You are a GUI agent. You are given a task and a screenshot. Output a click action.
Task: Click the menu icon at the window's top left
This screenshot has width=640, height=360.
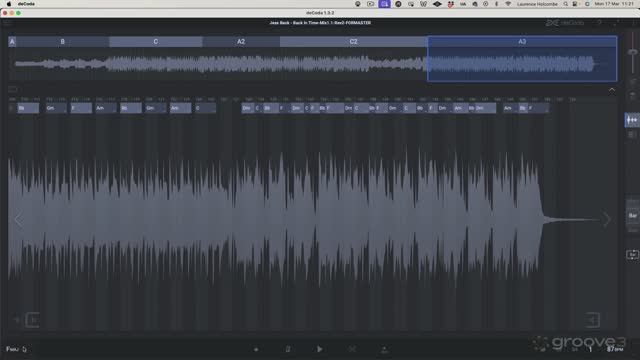click(x=8, y=23)
